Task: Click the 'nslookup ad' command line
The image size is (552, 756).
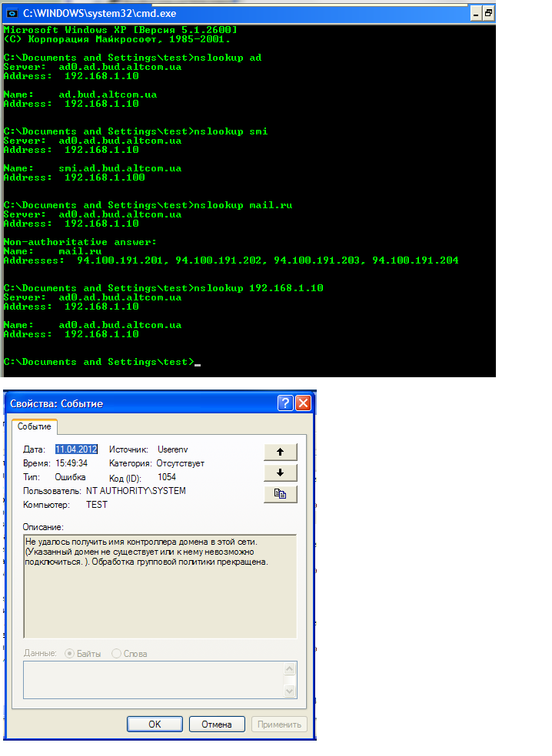Action: 132,58
